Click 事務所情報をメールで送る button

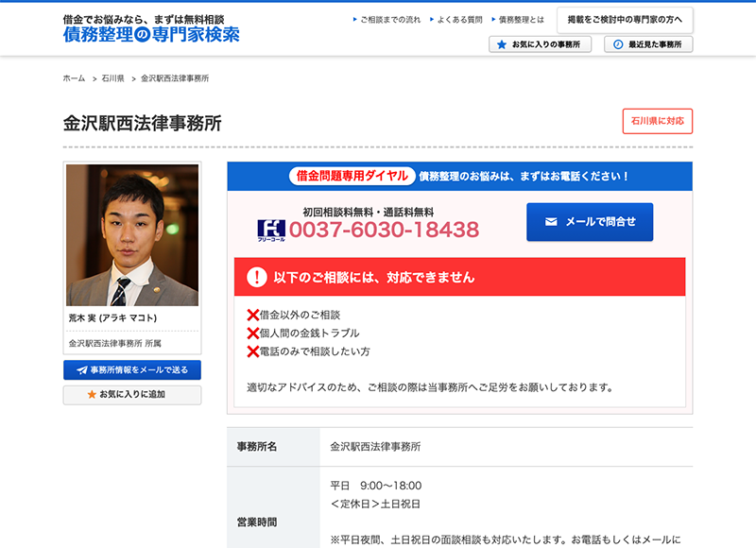pyautogui.click(x=132, y=370)
